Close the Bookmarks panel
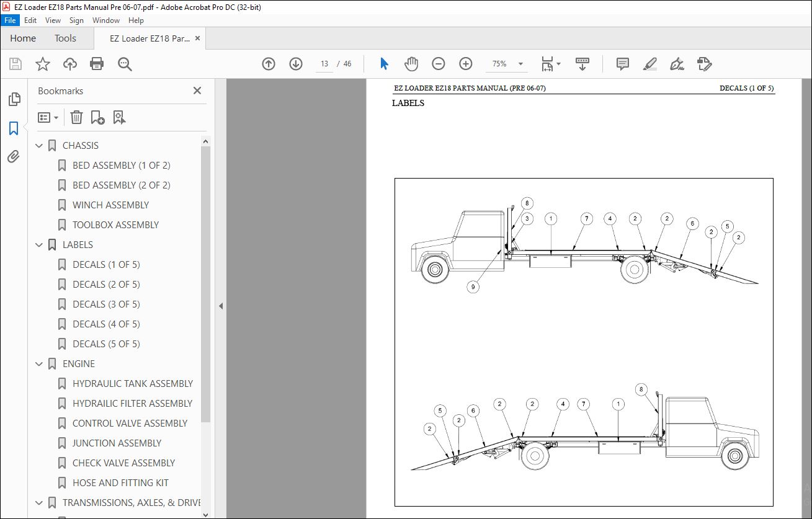This screenshot has height=519, width=812. 197,91
